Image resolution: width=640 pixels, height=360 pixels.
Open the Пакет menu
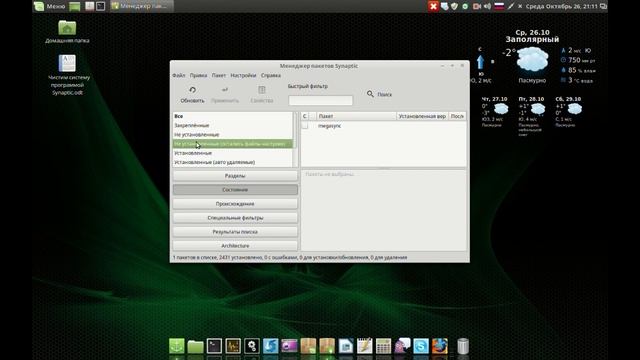(218, 76)
